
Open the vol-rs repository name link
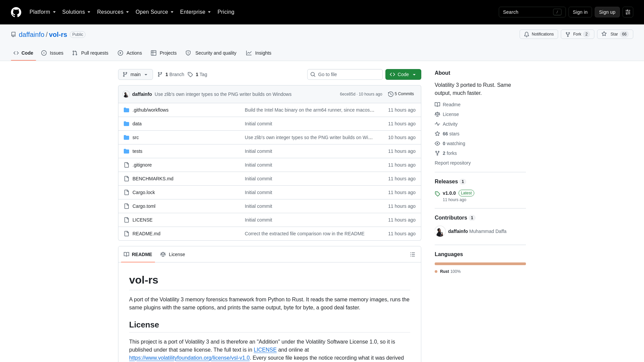click(58, 35)
